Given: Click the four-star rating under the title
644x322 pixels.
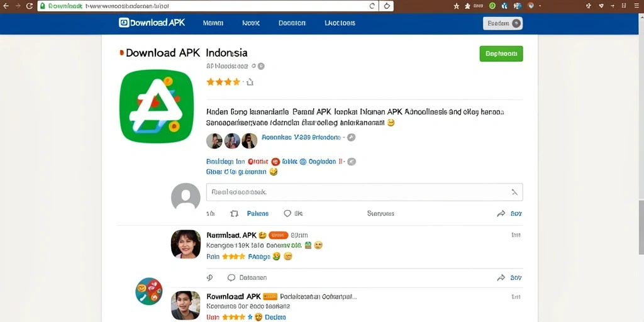Looking at the screenshot, I should [x=223, y=82].
